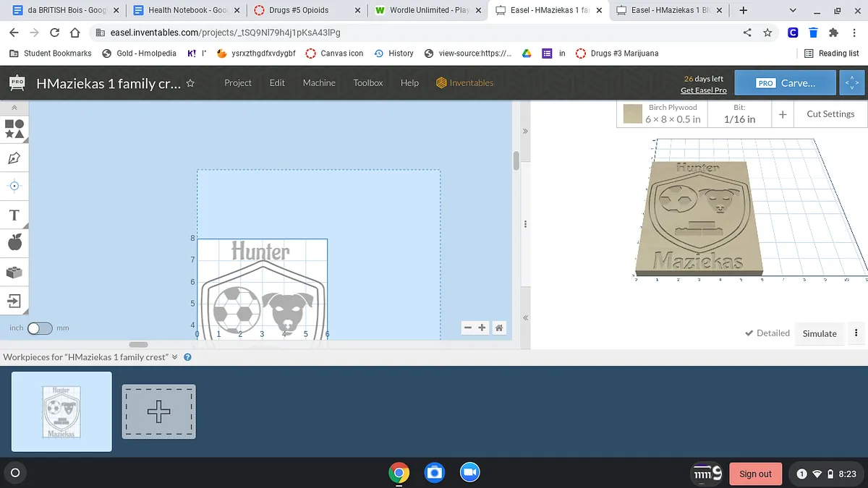This screenshot has width=868, height=488.
Task: Open the Icons library (apple icon)
Action: (14, 243)
